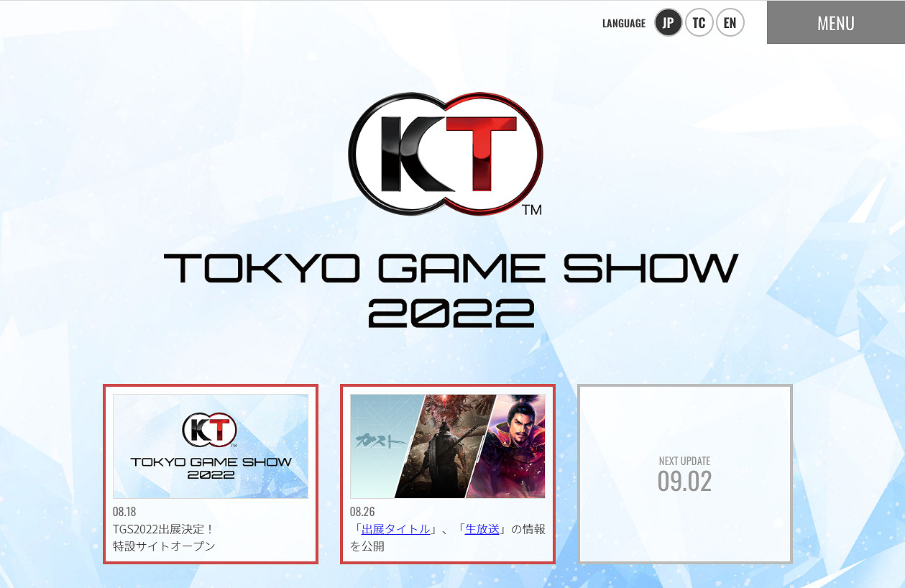Open the 生放送 link

click(482, 529)
